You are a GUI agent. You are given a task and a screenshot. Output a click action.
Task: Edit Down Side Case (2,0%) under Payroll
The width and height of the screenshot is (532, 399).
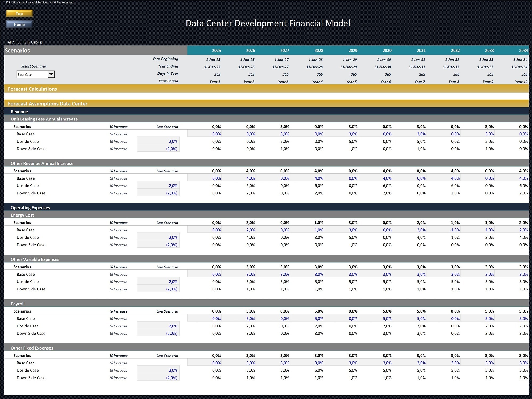[x=158, y=334]
